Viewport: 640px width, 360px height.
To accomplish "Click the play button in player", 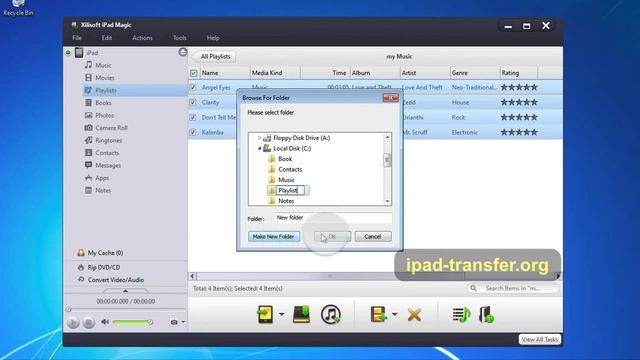I will click(x=73, y=322).
